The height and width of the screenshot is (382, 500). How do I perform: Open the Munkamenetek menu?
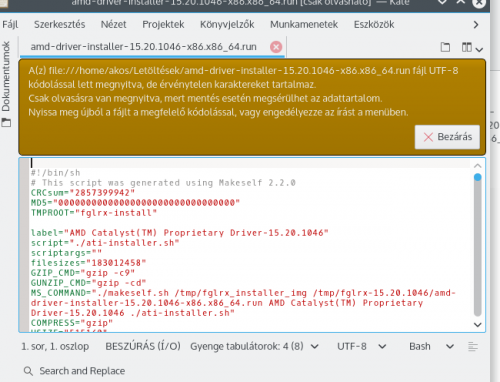click(304, 24)
